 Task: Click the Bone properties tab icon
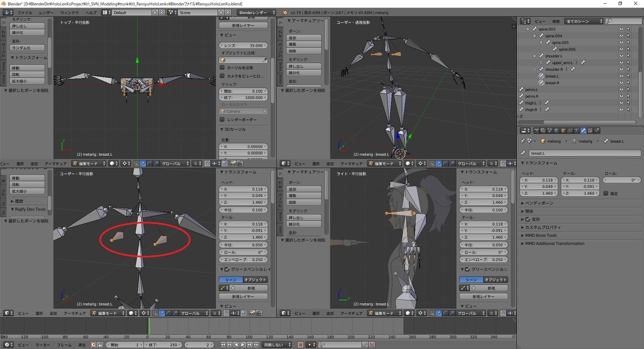pos(584,131)
